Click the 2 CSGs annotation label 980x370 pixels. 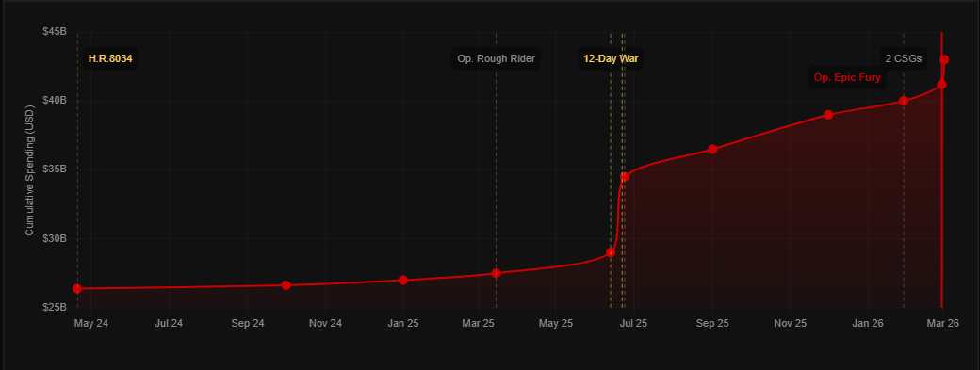[904, 59]
